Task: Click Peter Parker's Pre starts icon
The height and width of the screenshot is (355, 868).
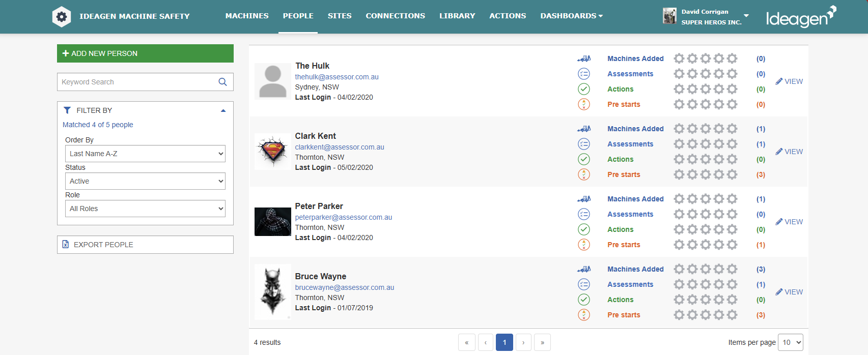Action: (584, 245)
